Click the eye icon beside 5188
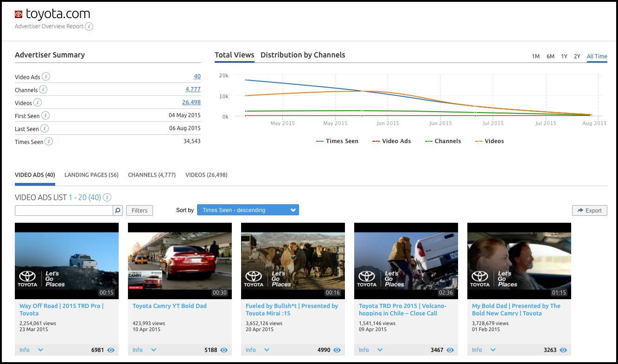Viewport: 618px width, 364px height. point(224,350)
